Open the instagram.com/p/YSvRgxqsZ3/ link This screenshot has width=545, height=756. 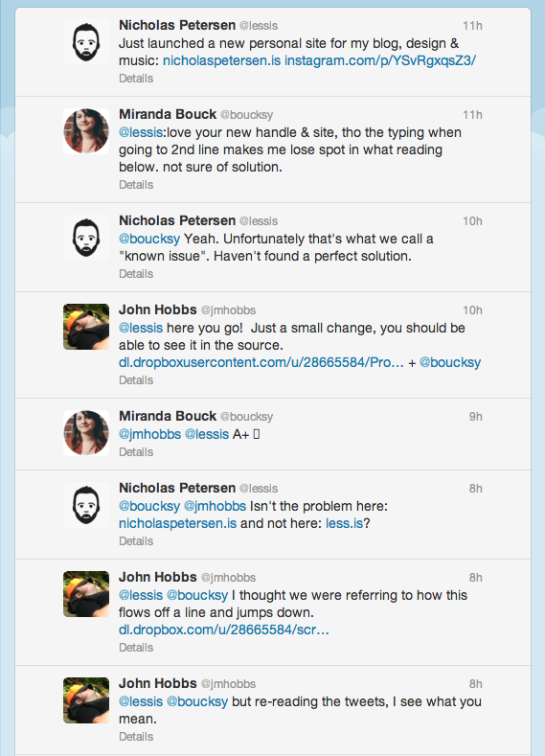point(380,60)
